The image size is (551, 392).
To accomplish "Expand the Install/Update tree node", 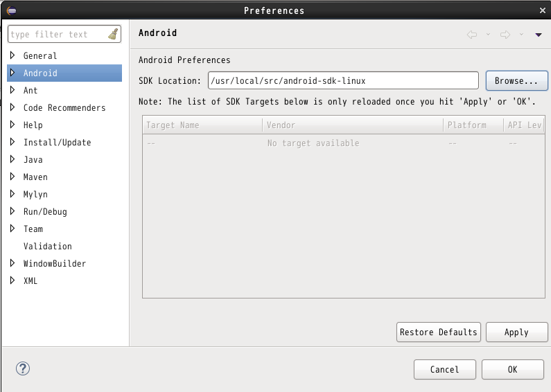I will (12, 141).
